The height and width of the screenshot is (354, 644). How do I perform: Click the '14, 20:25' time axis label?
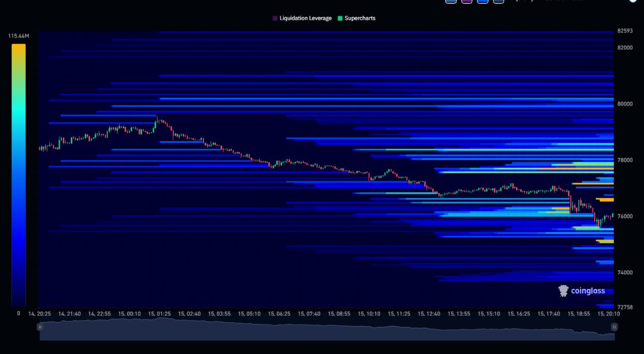pos(39,313)
